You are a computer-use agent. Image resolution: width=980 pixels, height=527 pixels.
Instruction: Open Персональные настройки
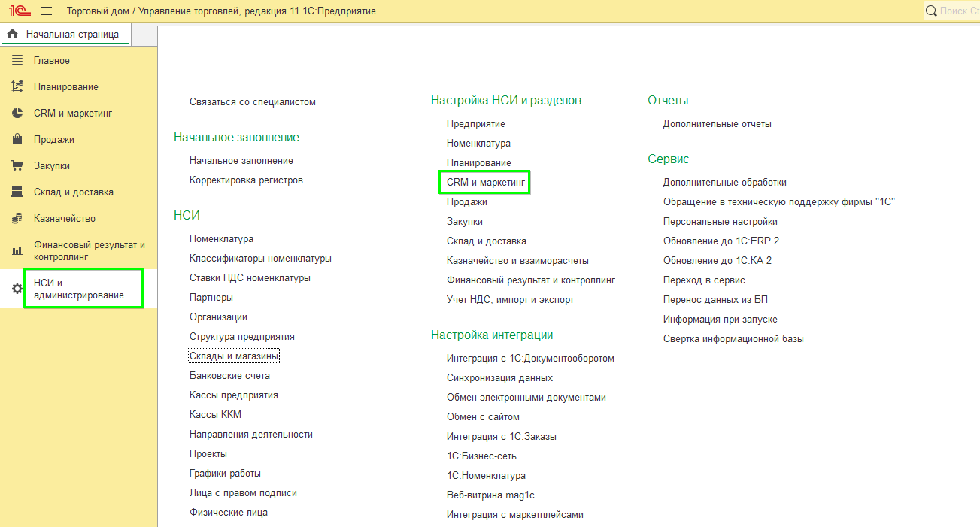pos(721,221)
